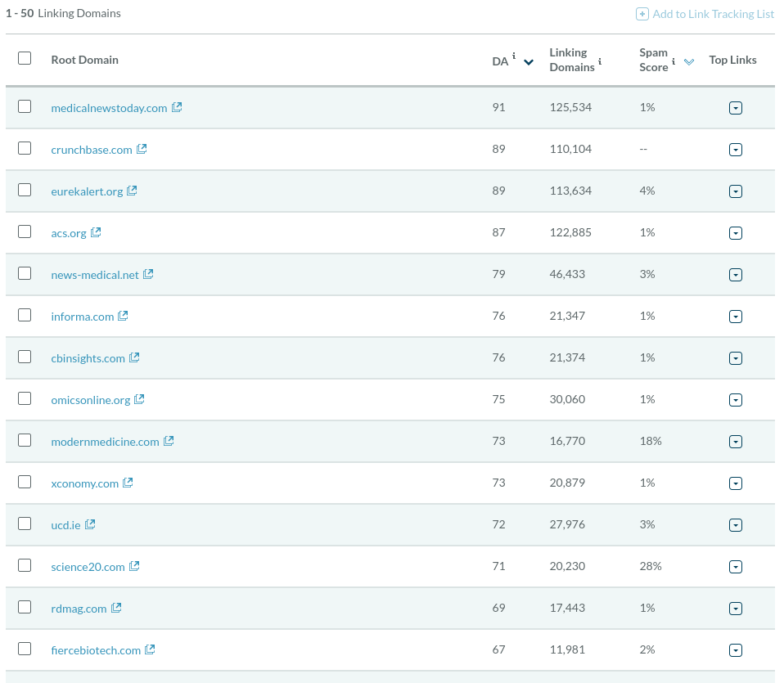
Task: Check the news-medical.net row checkbox
Action: pyautogui.click(x=25, y=273)
